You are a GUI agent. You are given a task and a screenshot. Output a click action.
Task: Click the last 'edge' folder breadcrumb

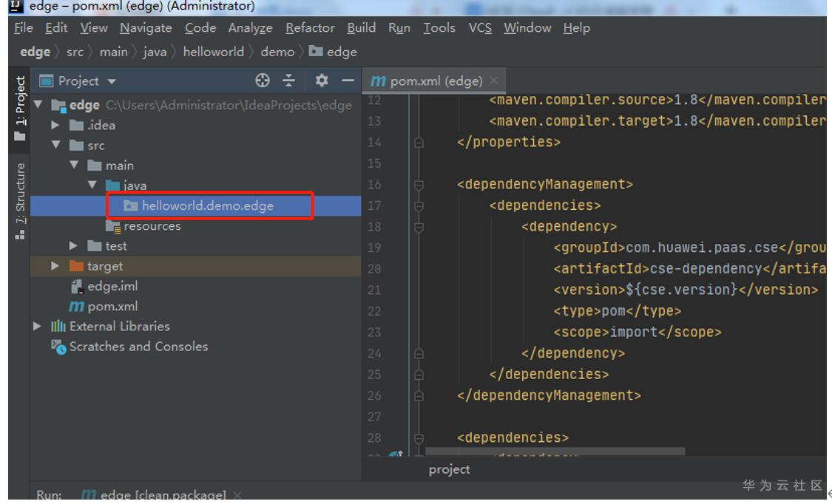(x=334, y=52)
